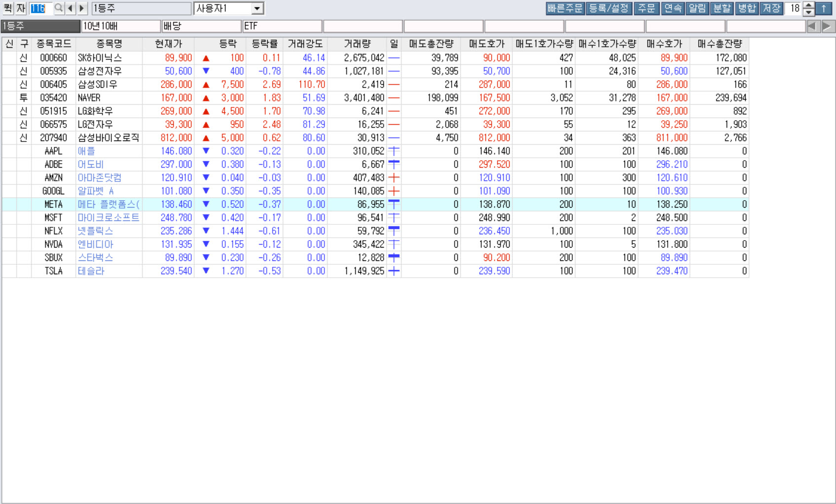Increase row count with stepper up arrow
This screenshot has height=504, width=836.
809,5
